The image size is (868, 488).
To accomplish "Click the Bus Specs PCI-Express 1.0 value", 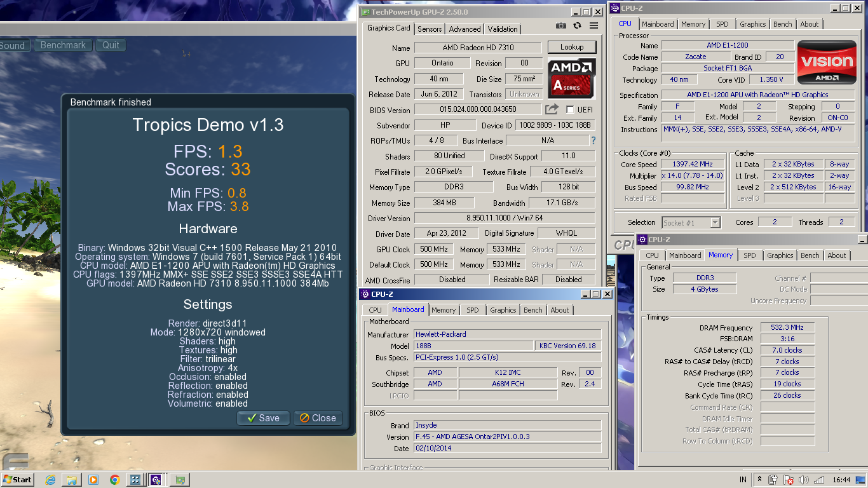I will 508,358.
